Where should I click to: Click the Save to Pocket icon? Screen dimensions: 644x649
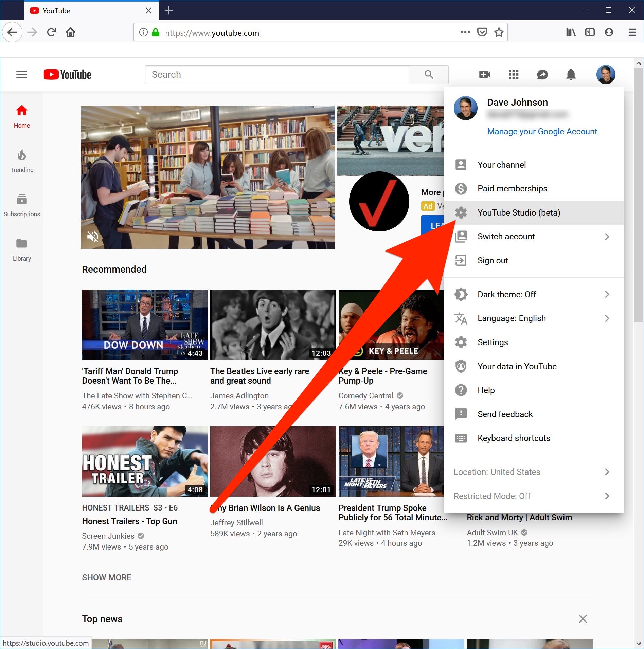click(x=482, y=32)
